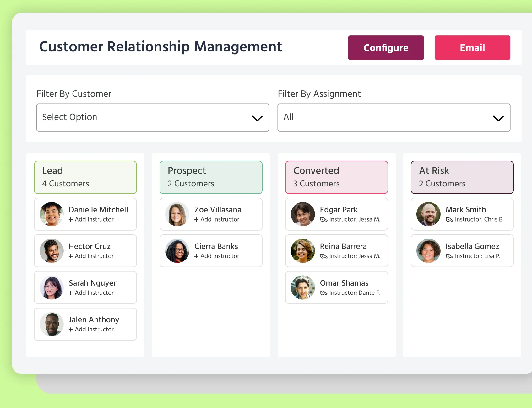This screenshot has width=532, height=408.
Task: Open the Filter By Assignment dropdown
Action: click(394, 117)
